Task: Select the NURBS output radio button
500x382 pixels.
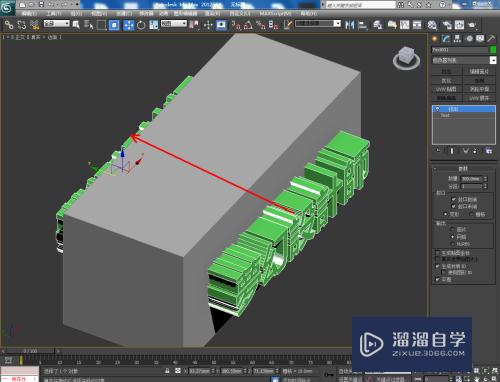Action: [x=453, y=244]
